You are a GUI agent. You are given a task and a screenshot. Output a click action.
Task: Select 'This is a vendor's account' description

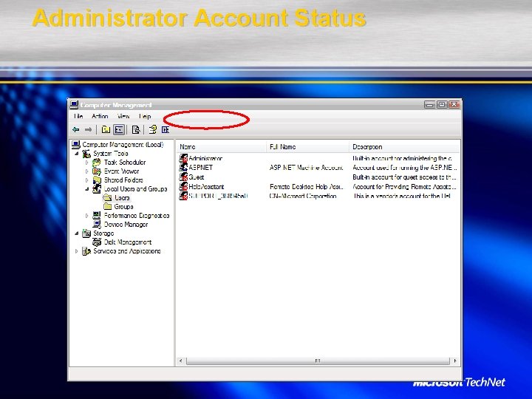click(402, 196)
